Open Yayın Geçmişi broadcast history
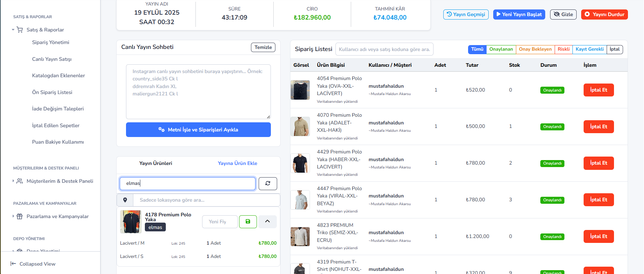 466,14
